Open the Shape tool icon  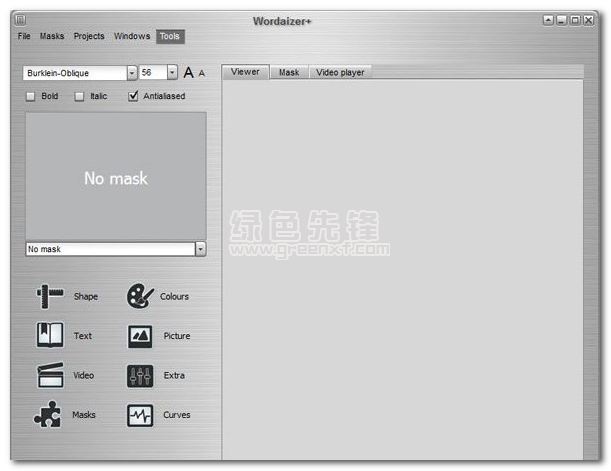[49, 296]
